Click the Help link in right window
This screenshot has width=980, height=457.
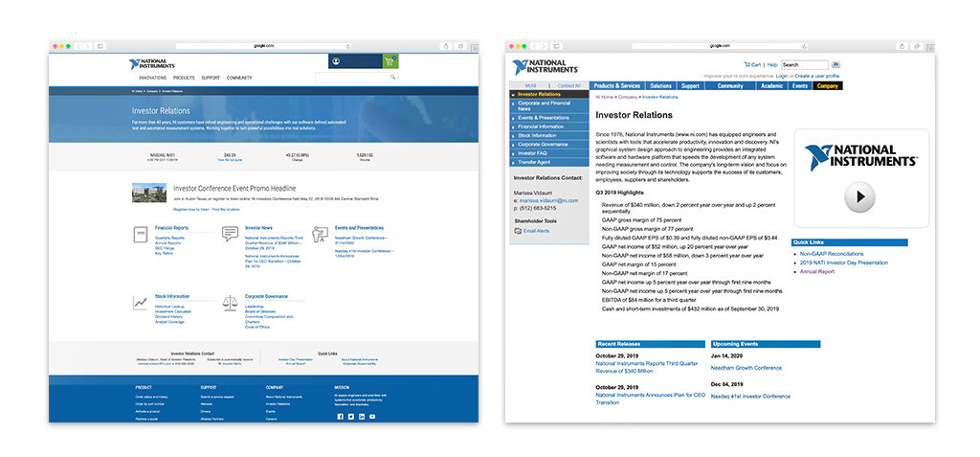[x=772, y=64]
